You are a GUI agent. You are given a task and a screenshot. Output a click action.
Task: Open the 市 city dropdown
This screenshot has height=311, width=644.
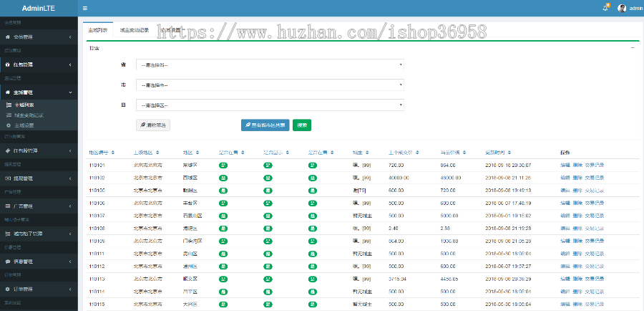coord(270,85)
